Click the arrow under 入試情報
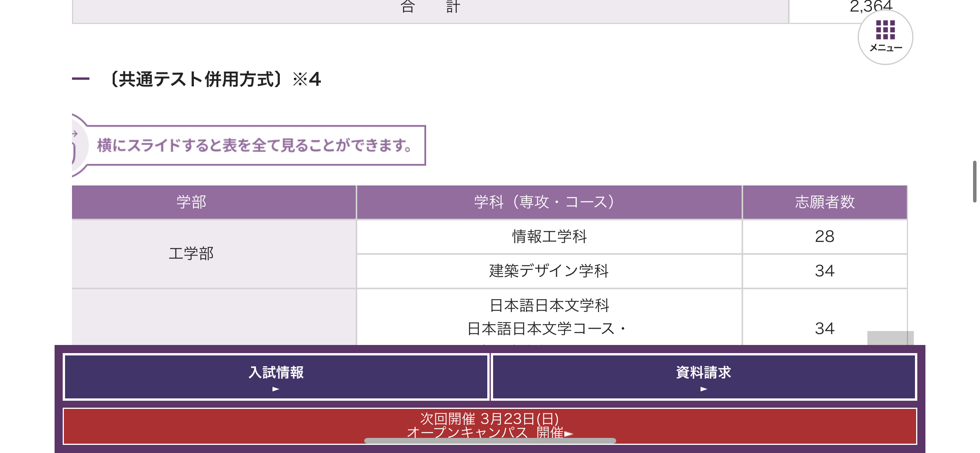The width and height of the screenshot is (980, 453). [276, 389]
